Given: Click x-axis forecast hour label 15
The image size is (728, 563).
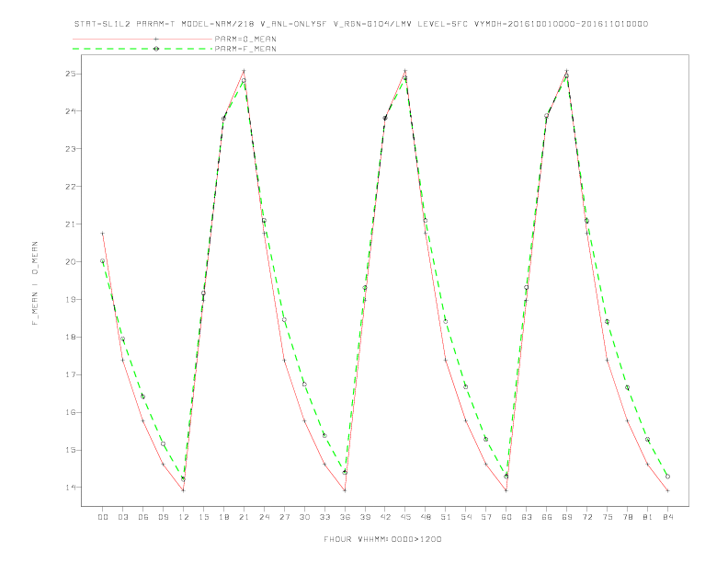Looking at the screenshot, I should point(203,517).
